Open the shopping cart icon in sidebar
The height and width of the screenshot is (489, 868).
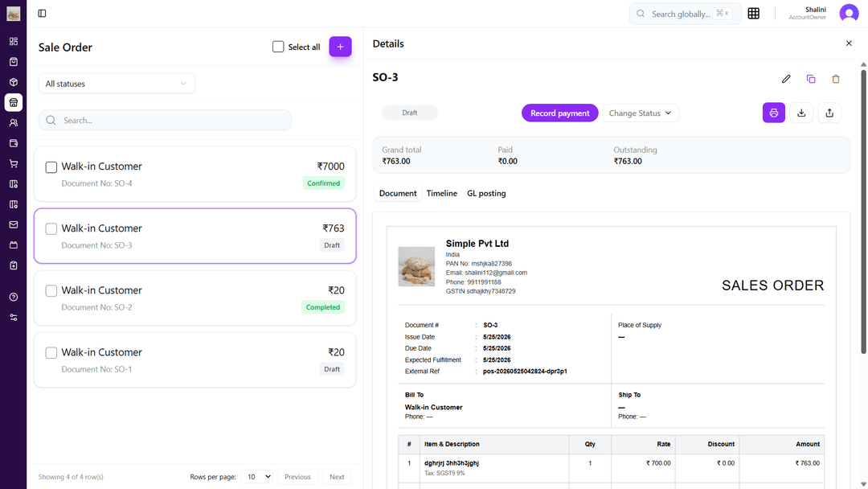click(14, 163)
